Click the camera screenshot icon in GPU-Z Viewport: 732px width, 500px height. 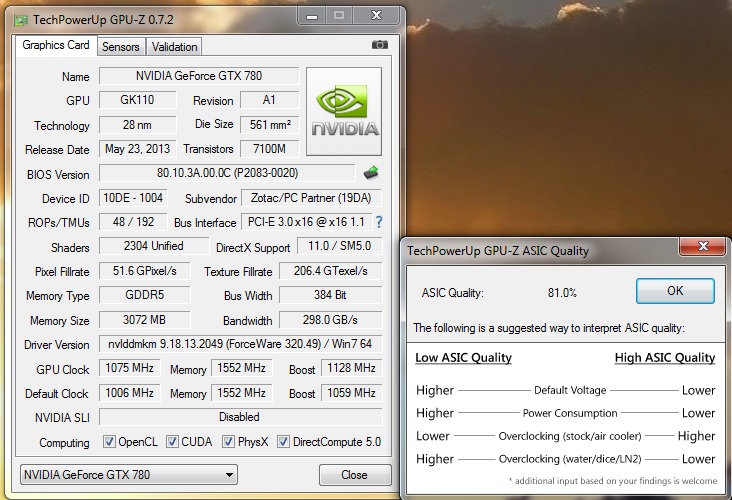(380, 45)
